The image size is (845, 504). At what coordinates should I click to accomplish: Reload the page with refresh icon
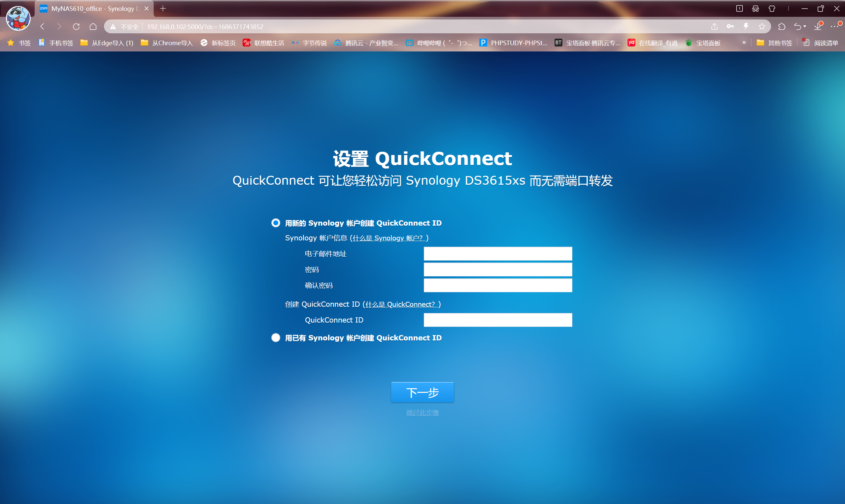coord(76,26)
